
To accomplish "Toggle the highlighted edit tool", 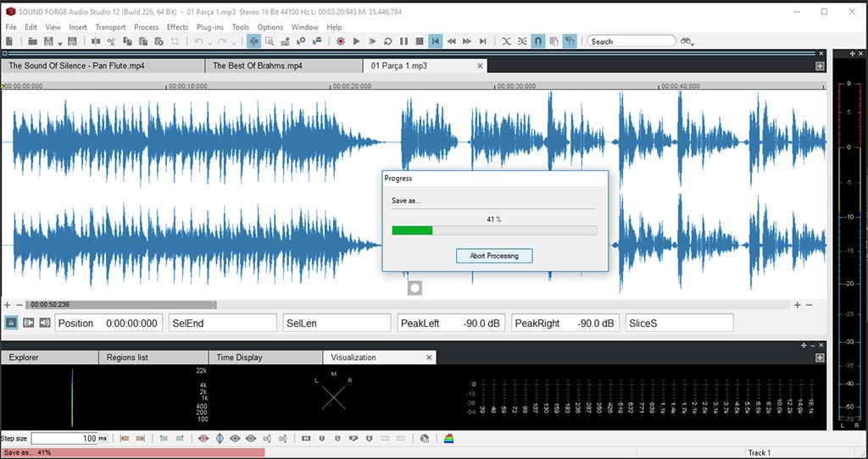I will (x=254, y=41).
